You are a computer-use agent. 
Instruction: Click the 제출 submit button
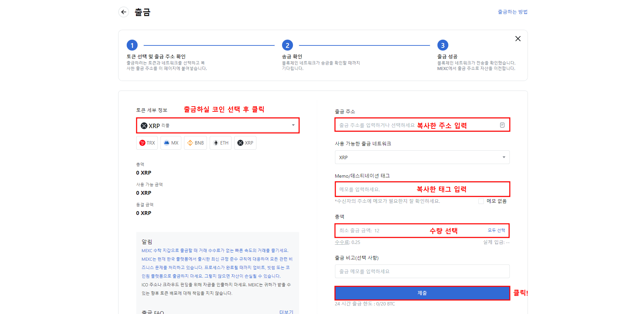click(422, 293)
